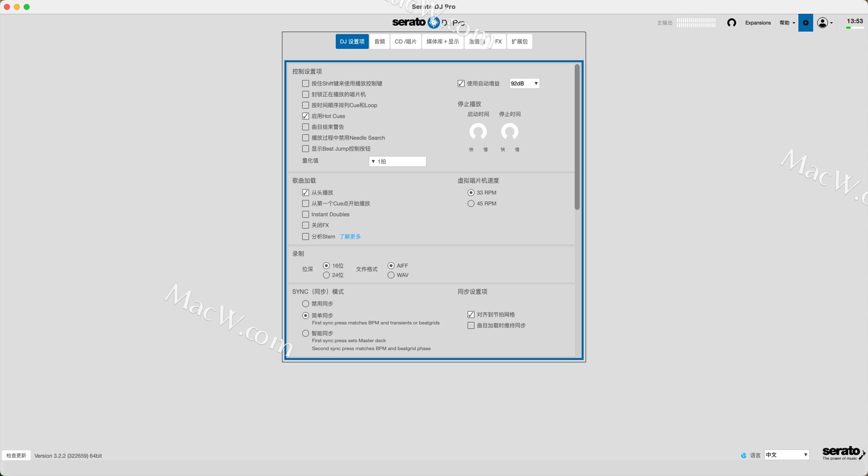Enable 从第一个Cue点开始播放 checkbox
This screenshot has width=868, height=476.
click(x=306, y=203)
